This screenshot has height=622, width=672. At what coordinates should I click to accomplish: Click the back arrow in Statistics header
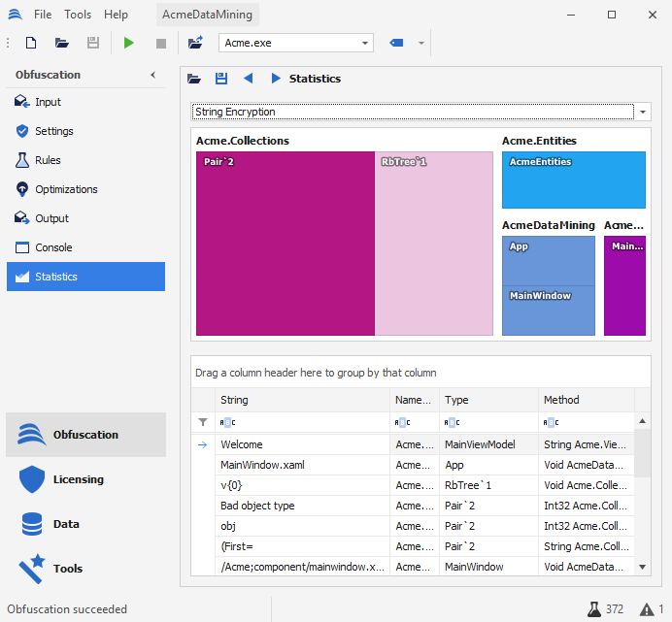249,79
